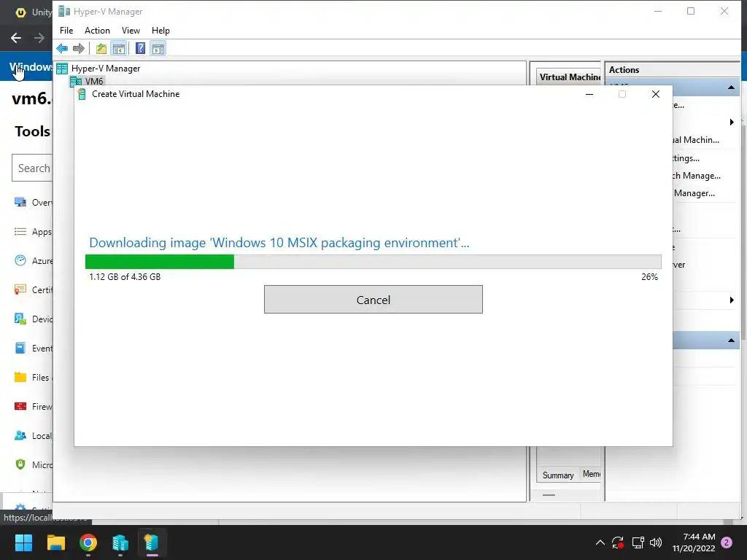Open Apps tool icon in Admin Center sidebar
Screen dimensions: 747x560
20,231
